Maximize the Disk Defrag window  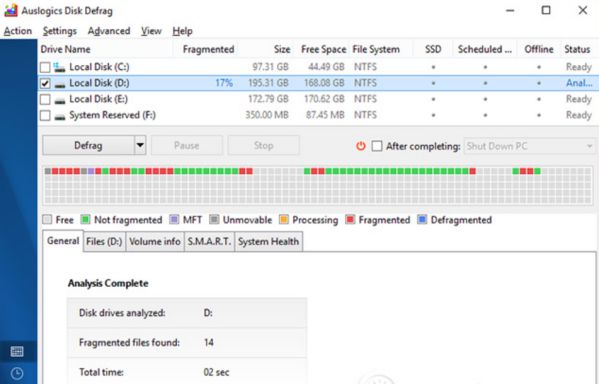(x=546, y=10)
